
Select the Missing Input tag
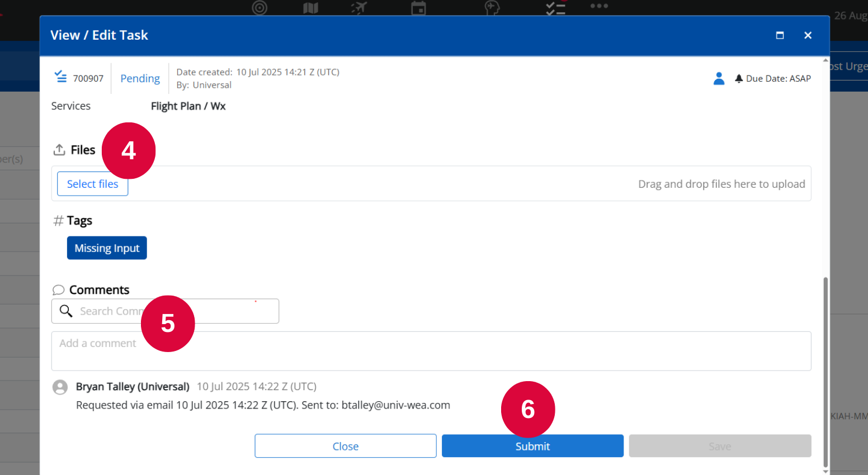(x=107, y=248)
